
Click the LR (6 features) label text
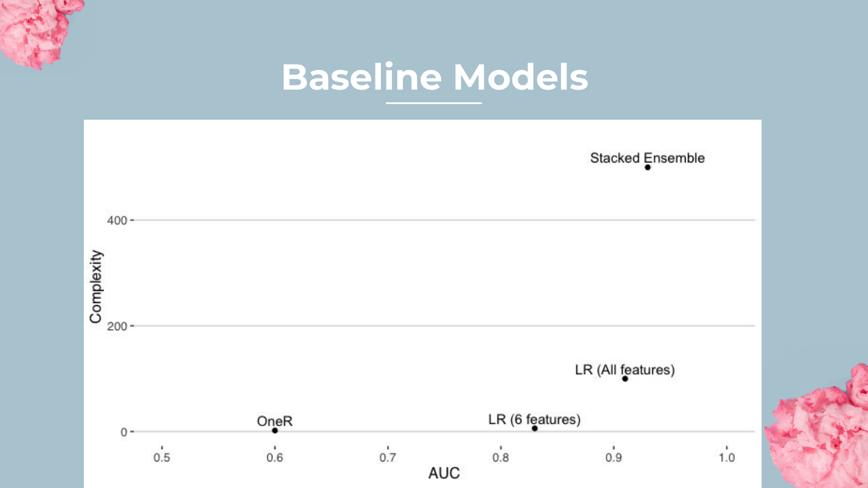tap(534, 419)
